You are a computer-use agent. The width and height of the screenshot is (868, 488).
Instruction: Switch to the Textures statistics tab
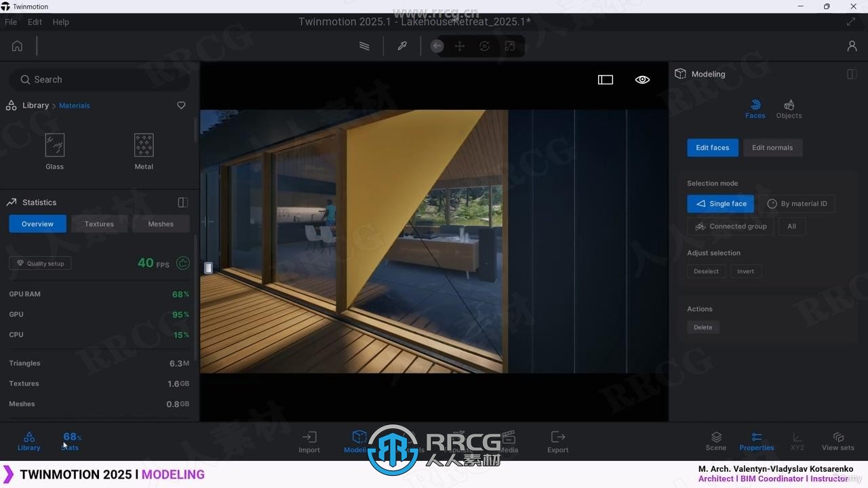(x=99, y=224)
